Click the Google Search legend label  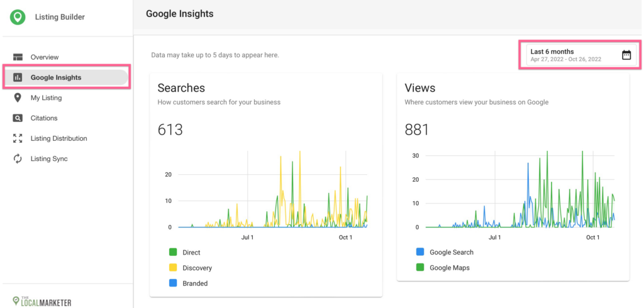click(x=452, y=252)
